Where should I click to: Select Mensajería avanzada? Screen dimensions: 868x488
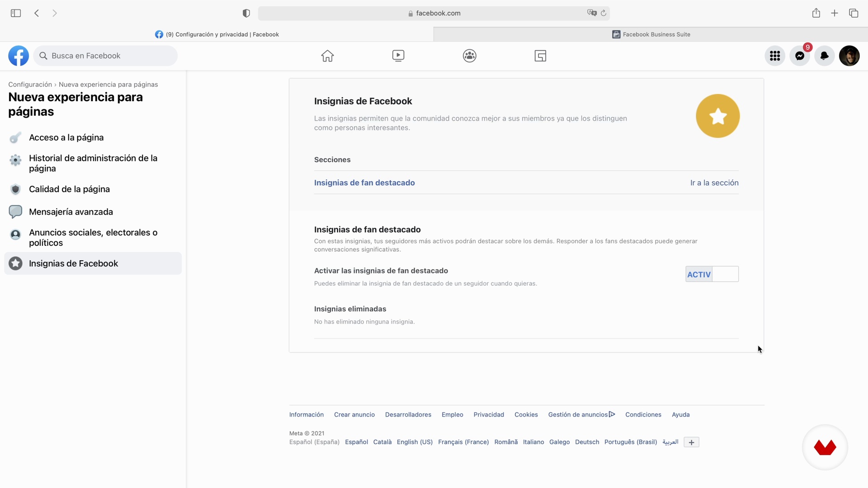click(x=93, y=211)
